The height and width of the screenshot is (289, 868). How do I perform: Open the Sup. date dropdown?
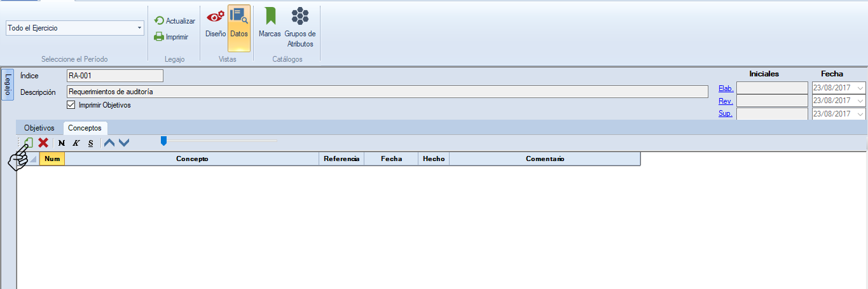tap(861, 114)
